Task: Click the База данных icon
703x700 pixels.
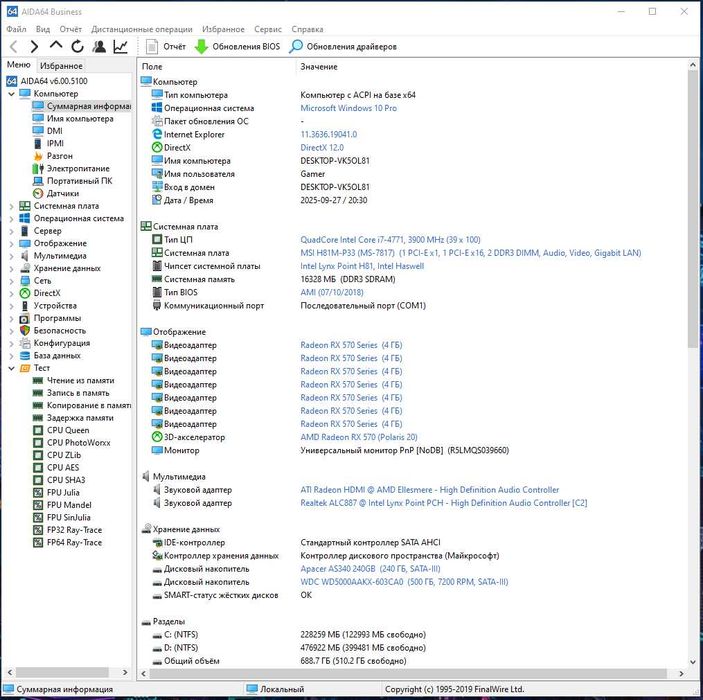Action: pyautogui.click(x=25, y=356)
